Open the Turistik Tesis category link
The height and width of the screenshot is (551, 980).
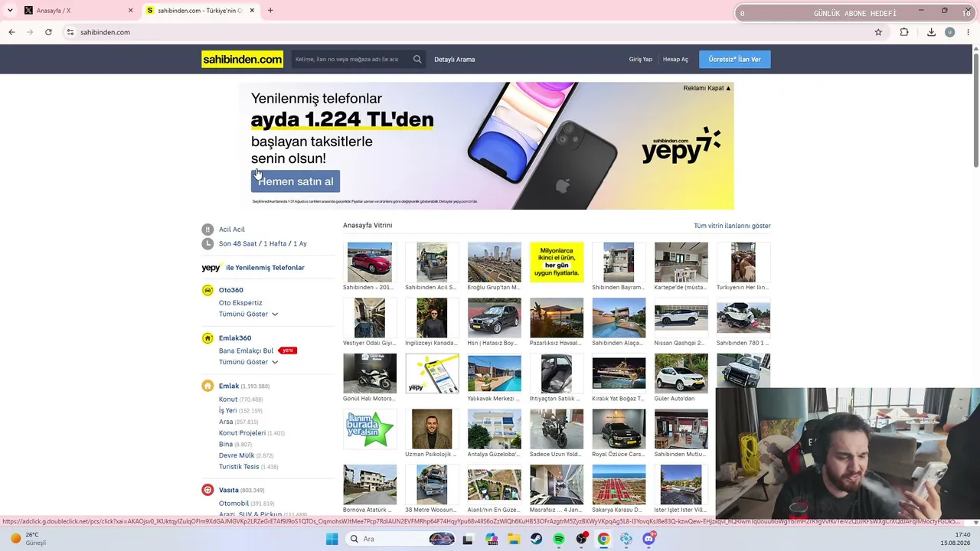pyautogui.click(x=239, y=467)
